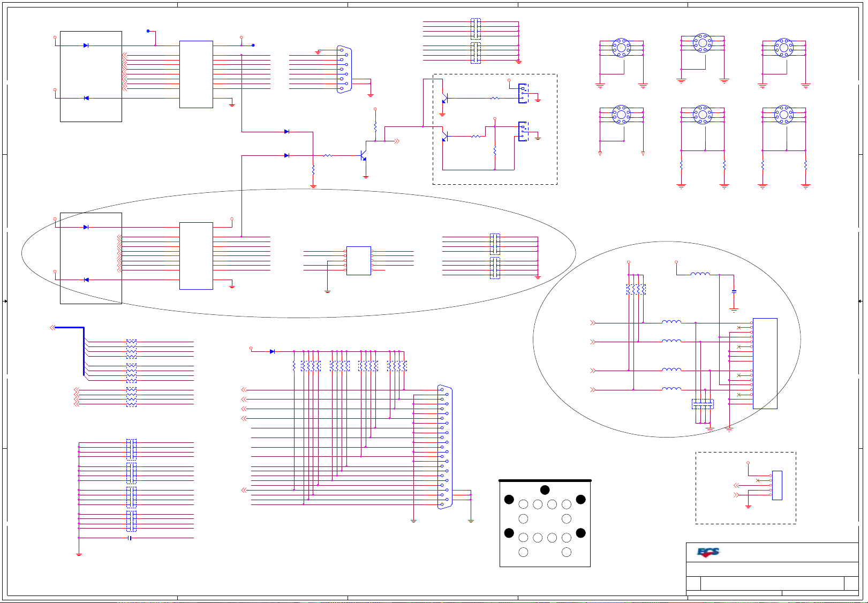868x603 pixels.
Task: Click the no-connect cross in the small dashed box
Action: pos(758,480)
